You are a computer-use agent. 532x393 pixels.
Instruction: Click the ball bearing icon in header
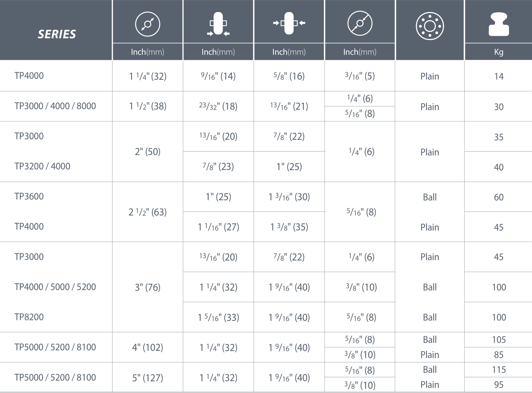[430, 26]
